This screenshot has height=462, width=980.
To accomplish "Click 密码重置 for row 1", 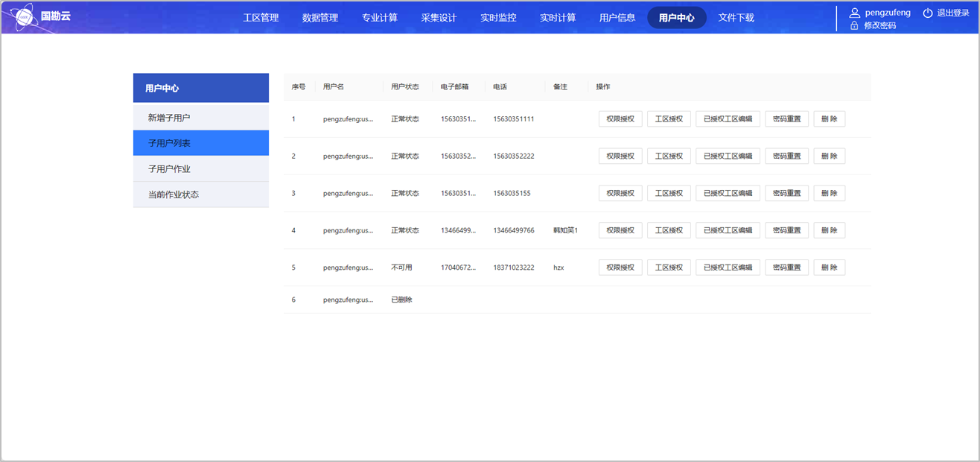I will (786, 119).
